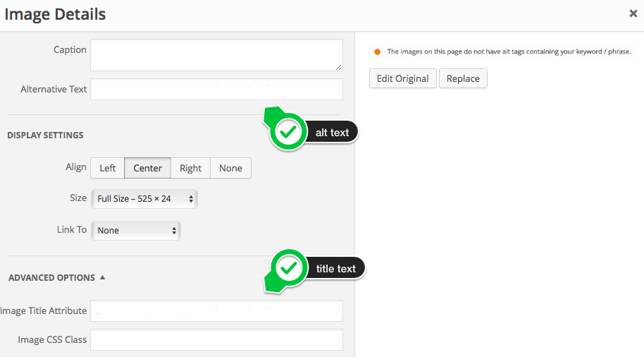Click the black 'alt text' annotation label

pos(332,132)
